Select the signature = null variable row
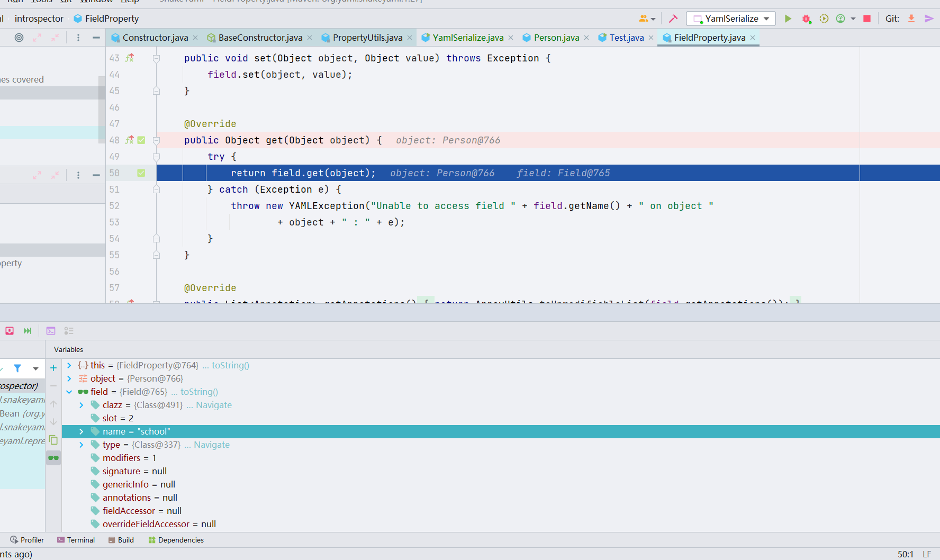 [134, 471]
